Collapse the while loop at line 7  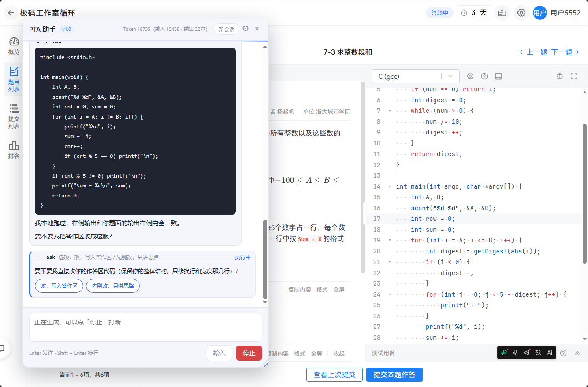pos(390,111)
